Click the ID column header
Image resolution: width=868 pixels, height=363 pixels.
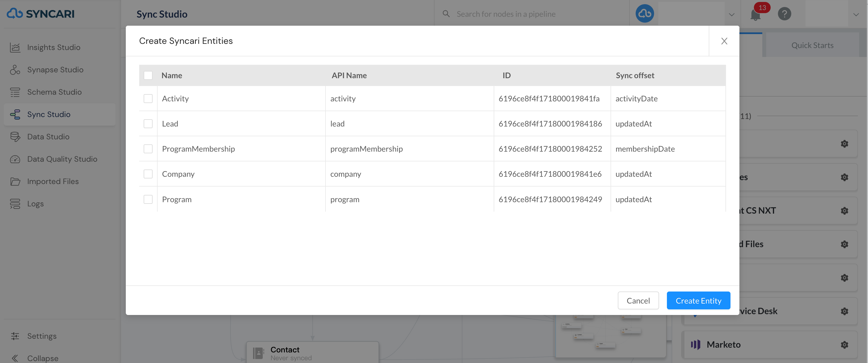click(507, 76)
